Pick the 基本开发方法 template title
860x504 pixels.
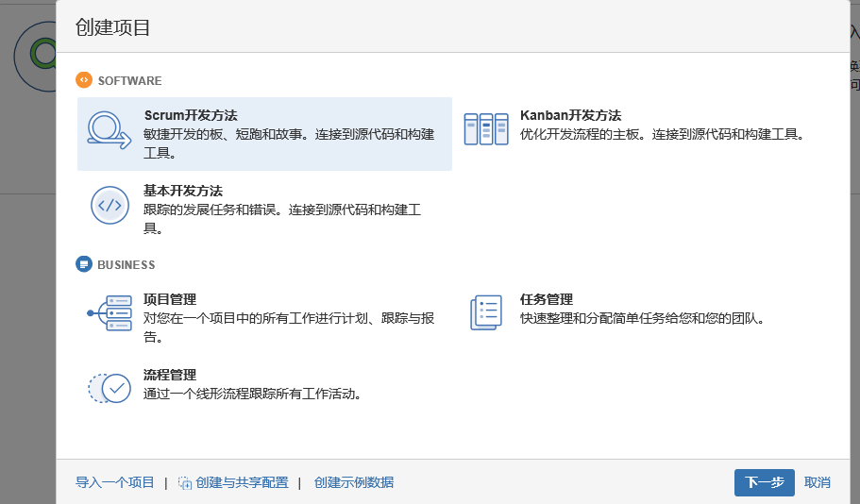(182, 191)
